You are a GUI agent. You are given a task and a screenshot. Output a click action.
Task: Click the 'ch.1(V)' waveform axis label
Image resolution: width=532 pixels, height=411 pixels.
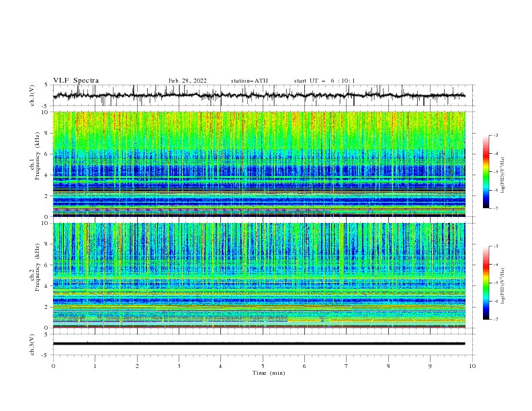pos(32,95)
